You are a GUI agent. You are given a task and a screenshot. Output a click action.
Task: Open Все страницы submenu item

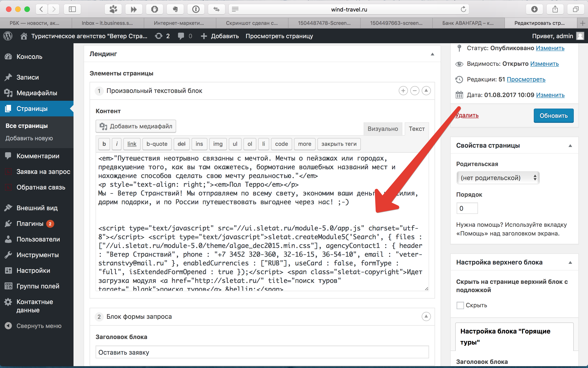pyautogui.click(x=27, y=126)
